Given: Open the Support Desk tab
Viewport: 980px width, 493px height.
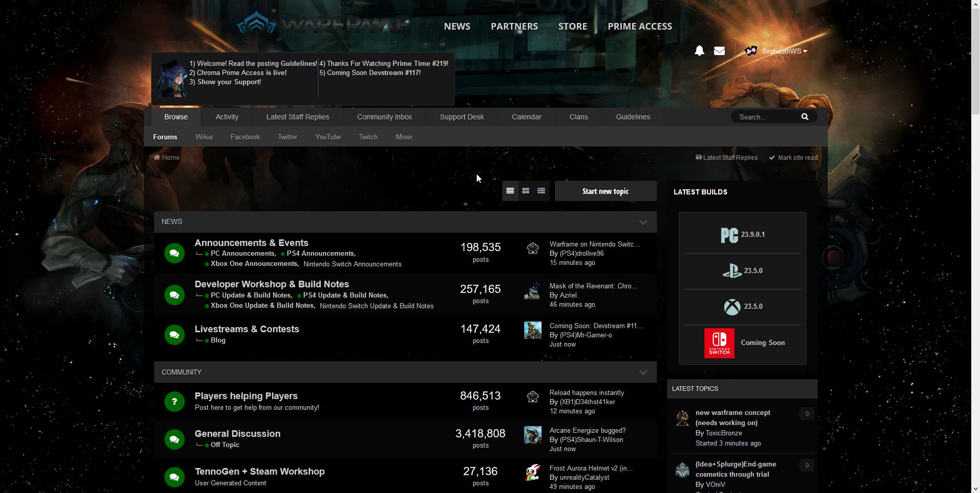Looking at the screenshot, I should [462, 117].
